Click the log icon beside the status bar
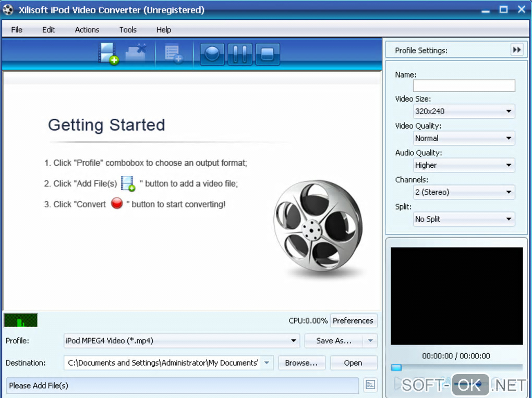532x398 pixels. click(x=370, y=385)
